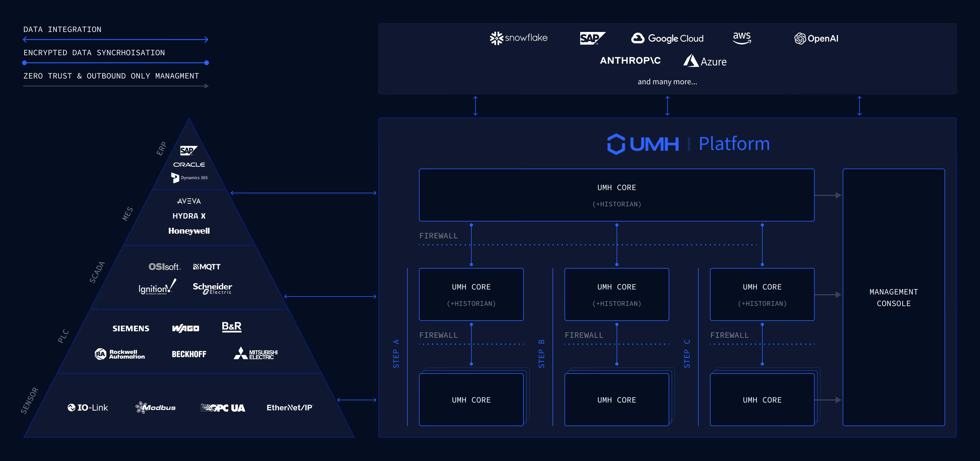Viewport: 980px width, 461px height.
Task: Select the top UMH Core historian box
Action: [x=616, y=195]
